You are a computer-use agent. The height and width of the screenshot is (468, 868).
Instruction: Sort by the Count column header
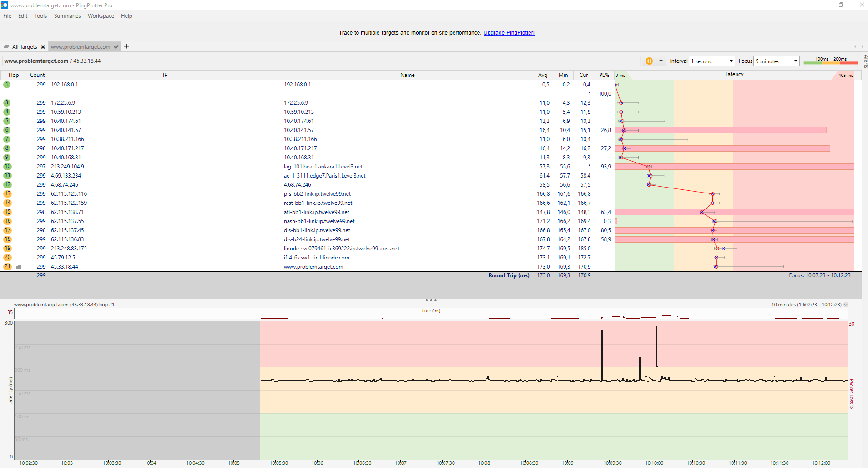tap(37, 75)
